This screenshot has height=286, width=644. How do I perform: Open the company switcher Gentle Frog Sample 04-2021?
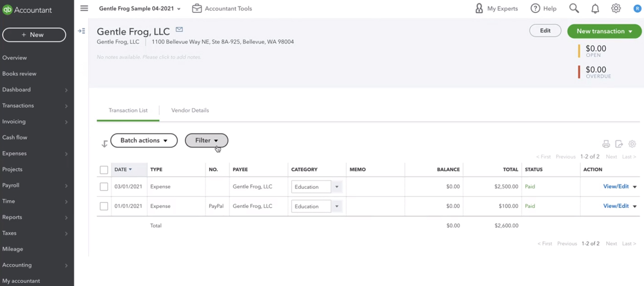140,8
